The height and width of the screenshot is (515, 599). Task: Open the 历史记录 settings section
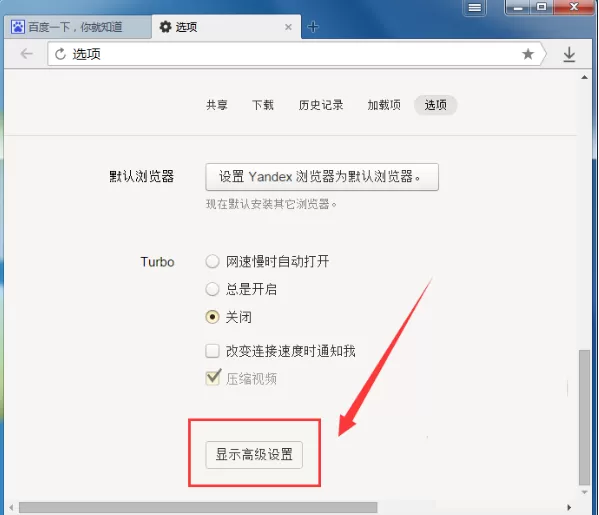(x=321, y=105)
